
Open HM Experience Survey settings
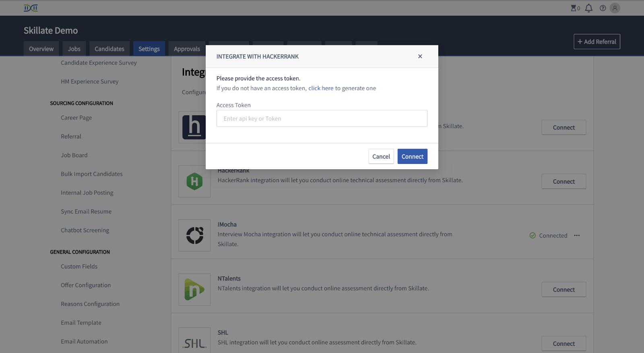point(89,82)
